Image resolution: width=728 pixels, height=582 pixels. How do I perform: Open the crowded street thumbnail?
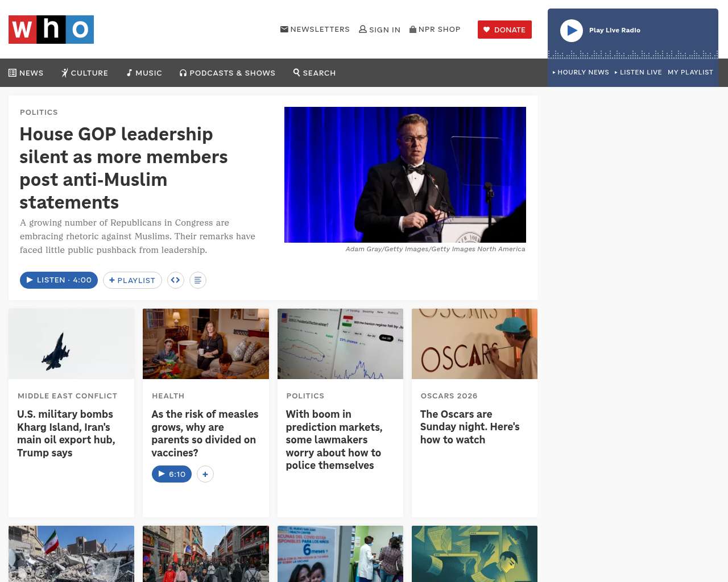pos(206,554)
